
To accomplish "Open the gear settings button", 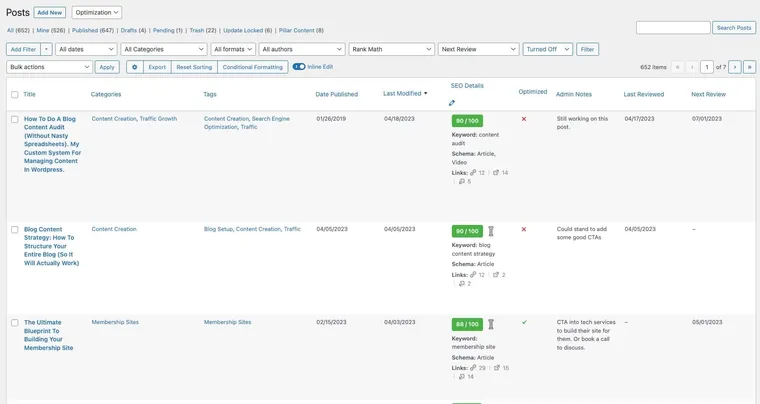I will coord(135,67).
